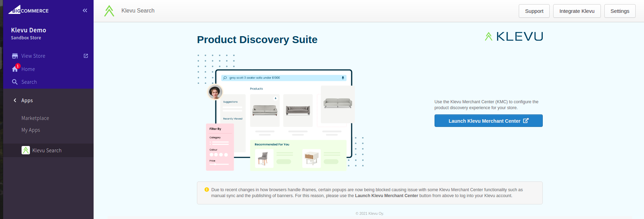Click Launch Klevu Merchant Center button
The width and height of the screenshot is (644, 219).
[488, 121]
